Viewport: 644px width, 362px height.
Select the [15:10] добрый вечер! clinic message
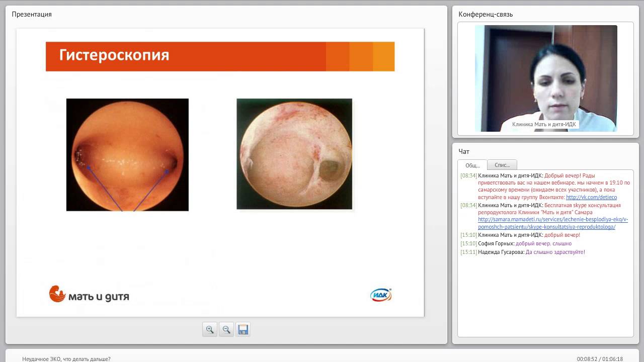click(x=520, y=235)
